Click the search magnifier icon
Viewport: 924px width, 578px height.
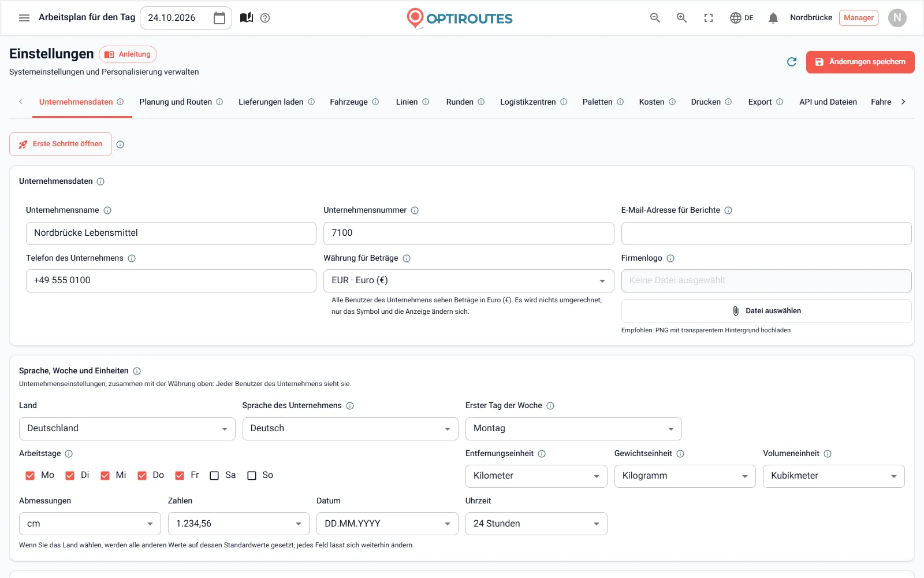tap(655, 18)
